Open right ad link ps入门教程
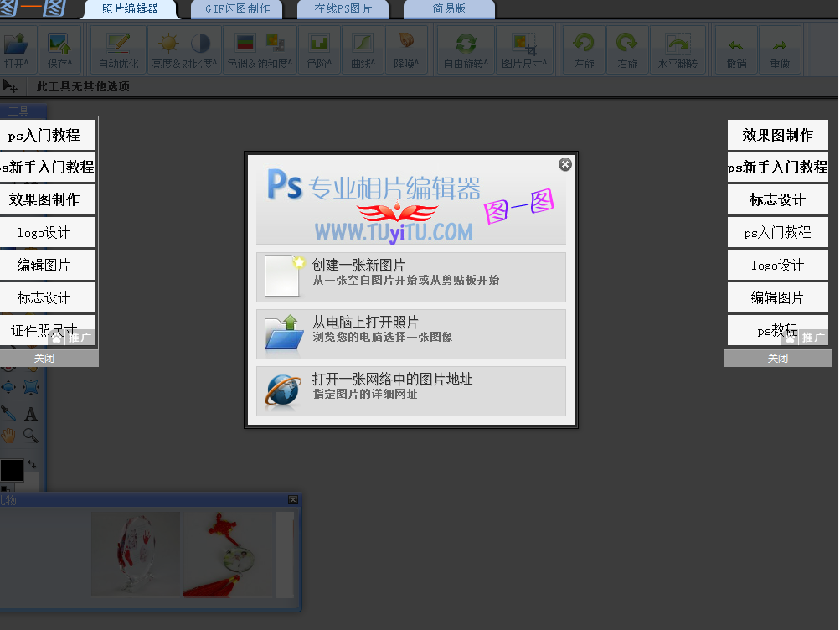Image resolution: width=840 pixels, height=630 pixels. 777,233
